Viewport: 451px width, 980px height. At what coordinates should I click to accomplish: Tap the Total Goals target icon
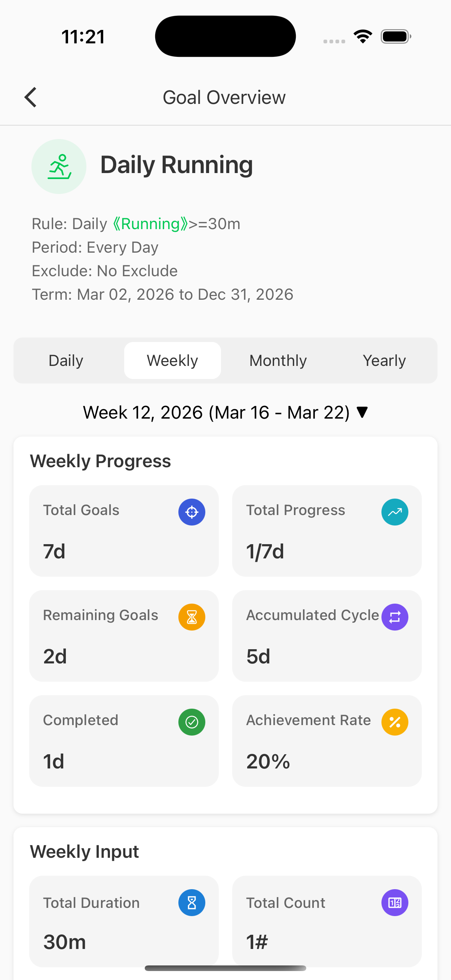point(191,512)
